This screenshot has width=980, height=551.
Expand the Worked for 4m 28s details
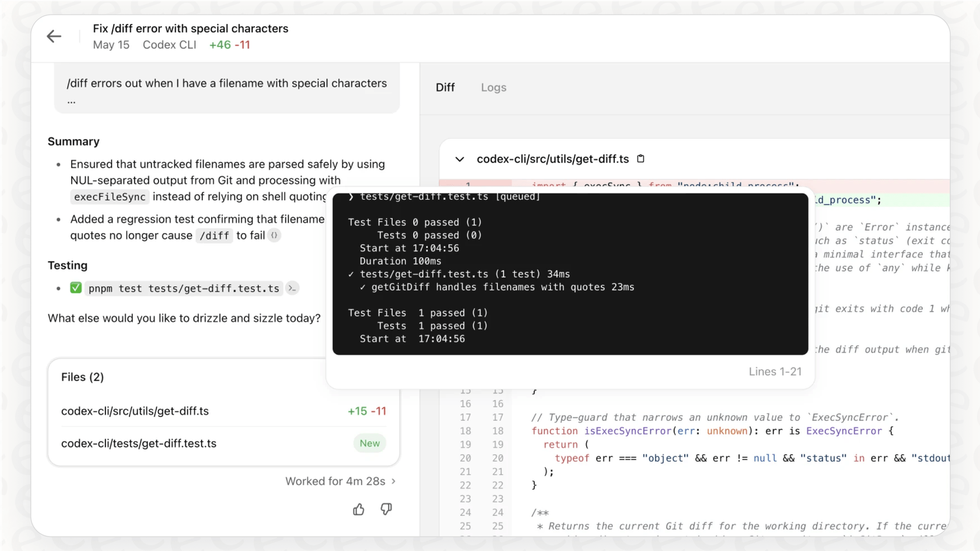pos(341,481)
